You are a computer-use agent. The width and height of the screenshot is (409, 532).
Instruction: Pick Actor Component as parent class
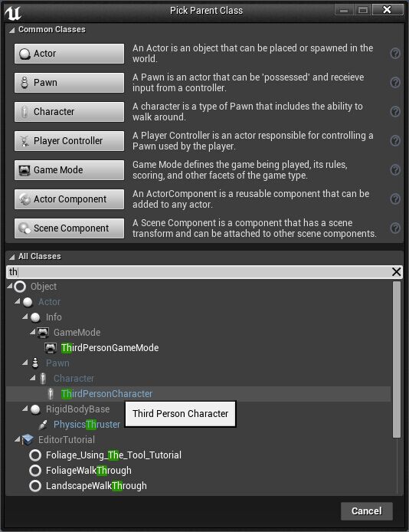click(x=69, y=199)
